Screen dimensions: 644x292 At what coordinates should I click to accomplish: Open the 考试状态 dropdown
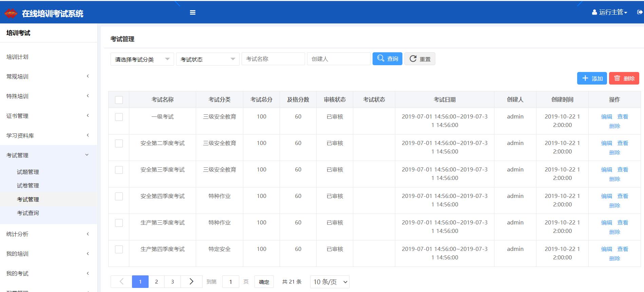pyautogui.click(x=208, y=59)
